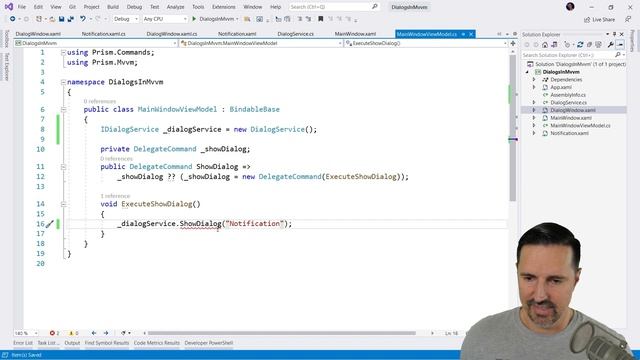The image size is (640, 360).
Task: Collapse the MainWindowViewModel class outline
Action: pos(63,109)
